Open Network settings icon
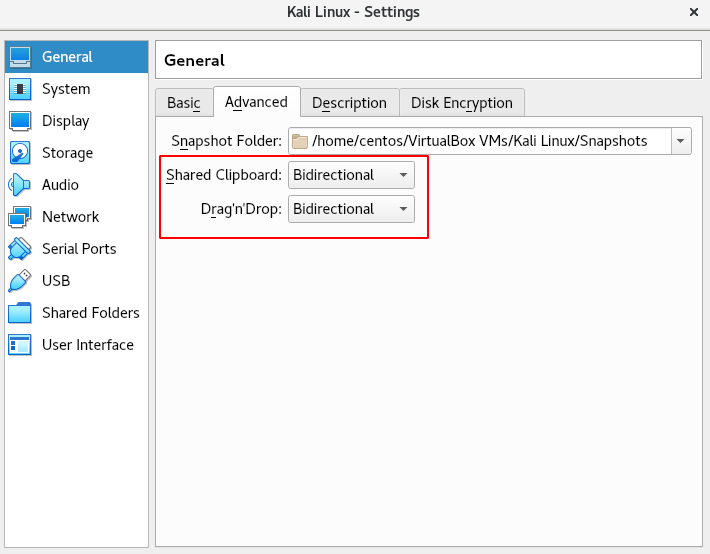The image size is (710, 554). coord(20,217)
